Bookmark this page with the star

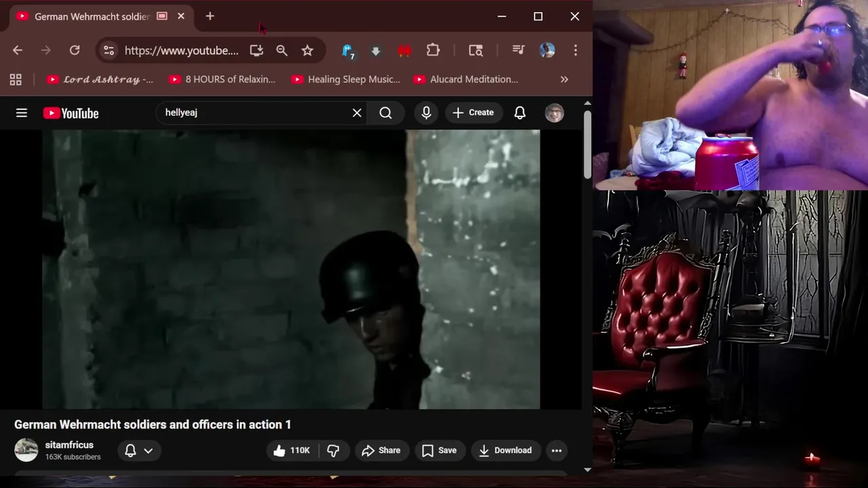[x=307, y=50]
